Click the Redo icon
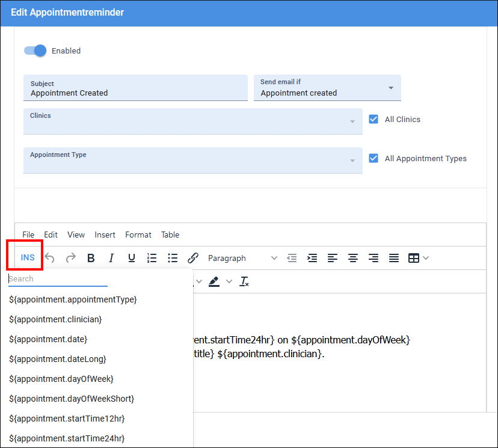This screenshot has width=498, height=448. pyautogui.click(x=70, y=257)
